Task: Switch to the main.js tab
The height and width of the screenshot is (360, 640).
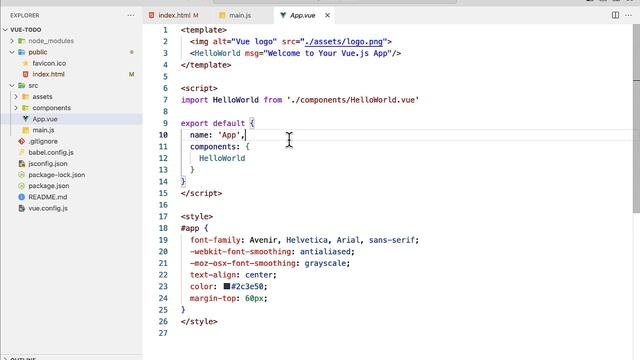Action: [x=240, y=16]
